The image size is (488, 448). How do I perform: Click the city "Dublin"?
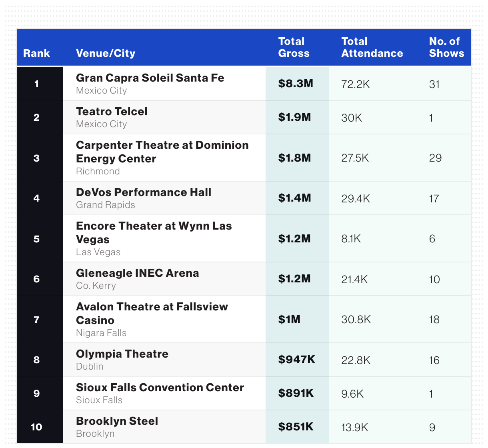90,366
